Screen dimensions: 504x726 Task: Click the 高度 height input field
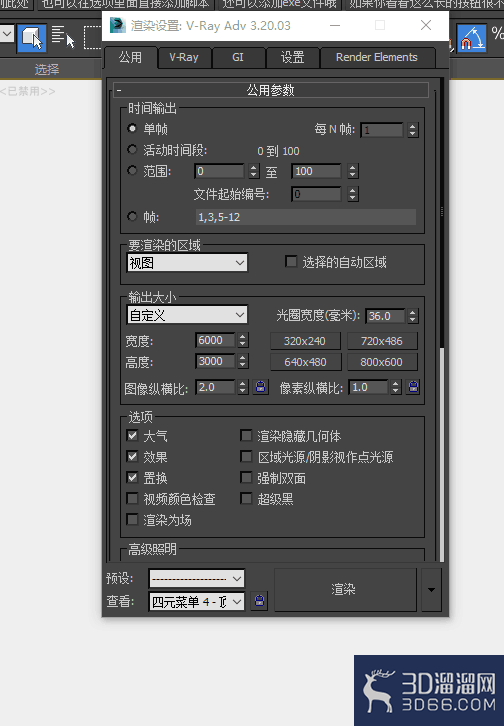(215, 361)
